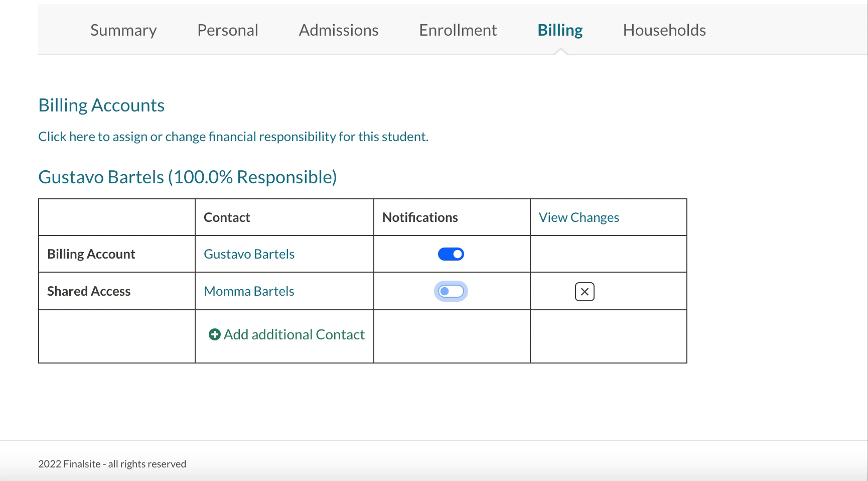
Task: Open View Changes in the table header
Action: (578, 217)
